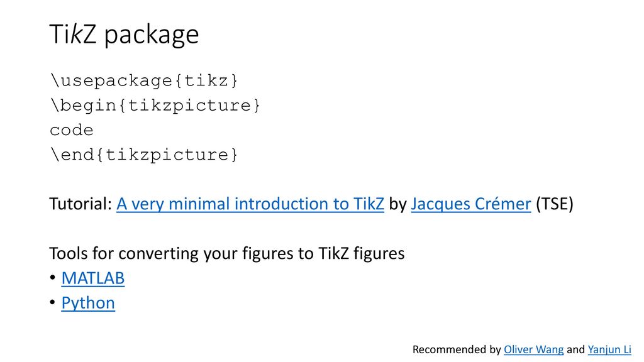The image size is (644, 362).
Task: Click the 'Tutorial:' label text
Action: click(80, 204)
